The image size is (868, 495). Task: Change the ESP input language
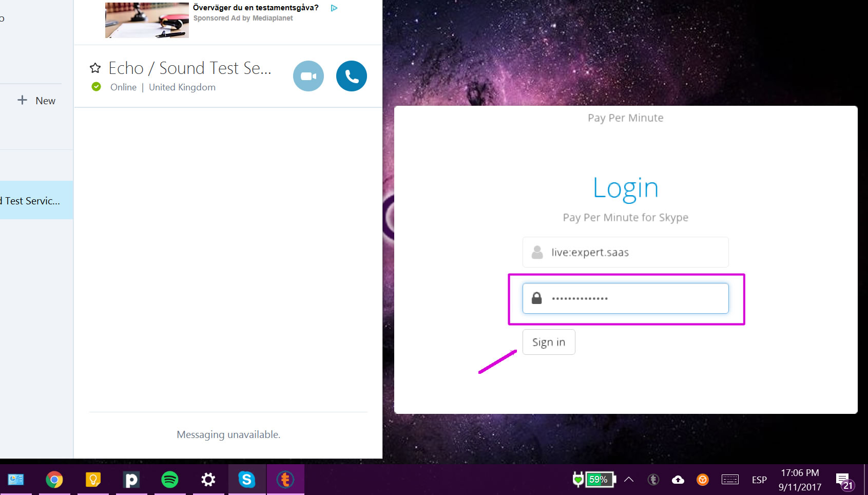[x=759, y=480]
